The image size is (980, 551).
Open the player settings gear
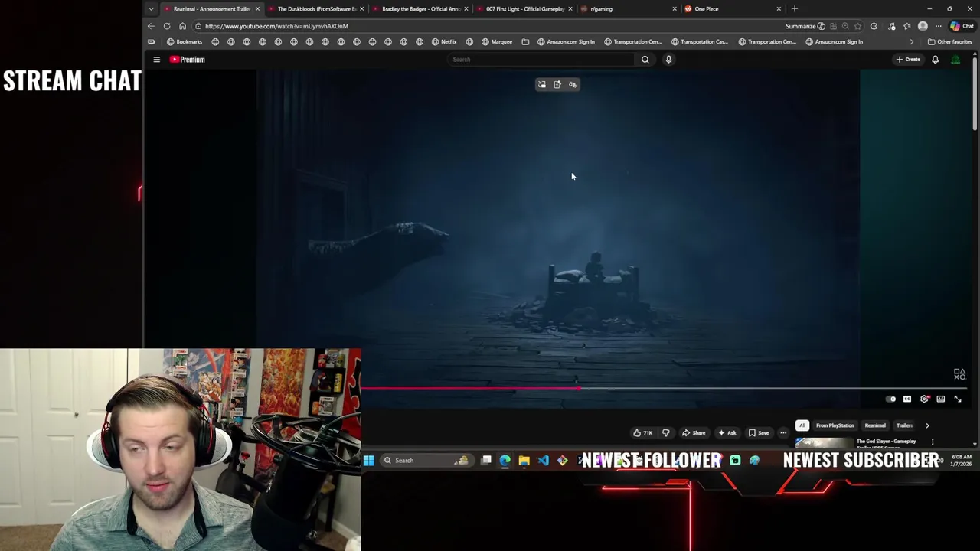tap(924, 399)
